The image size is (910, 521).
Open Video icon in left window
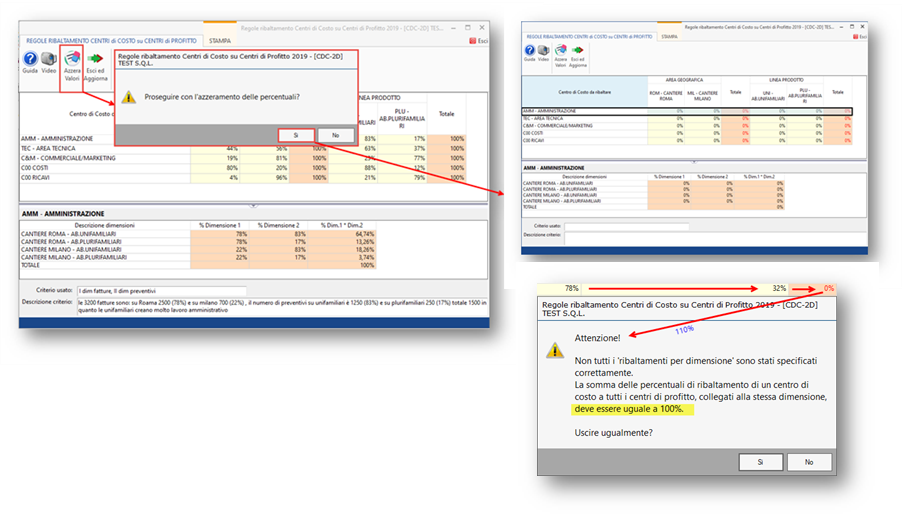click(49, 58)
